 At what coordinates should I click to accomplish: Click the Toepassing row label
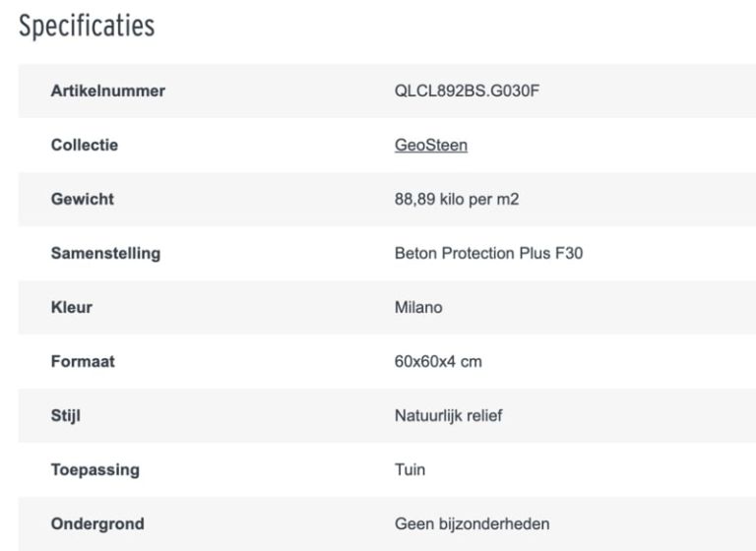coord(94,470)
